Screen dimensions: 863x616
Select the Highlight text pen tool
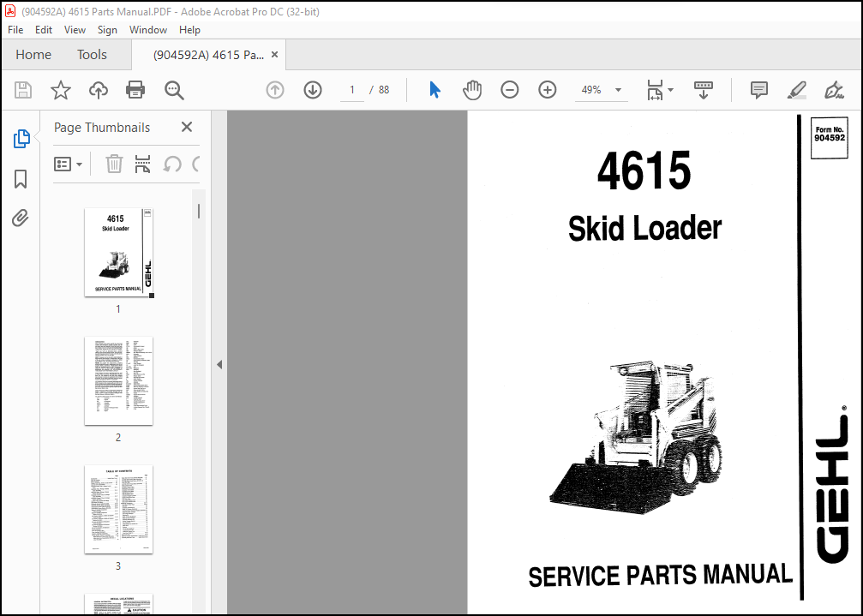pos(796,90)
